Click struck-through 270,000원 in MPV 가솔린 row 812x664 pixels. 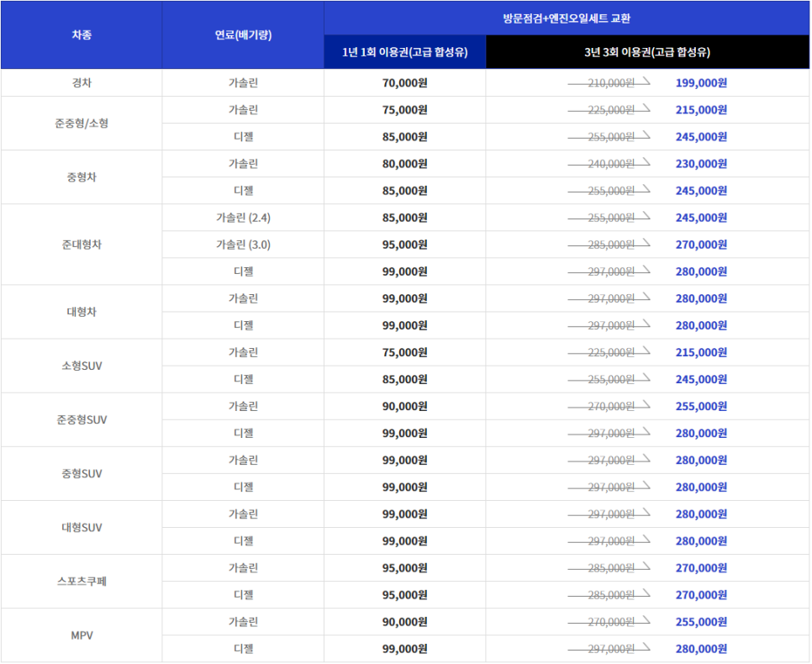(610, 621)
